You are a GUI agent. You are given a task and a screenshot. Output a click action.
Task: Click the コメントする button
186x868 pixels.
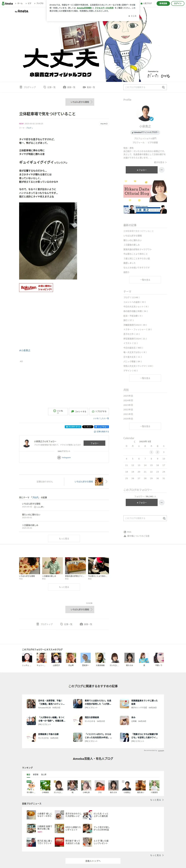[x=78, y=411]
